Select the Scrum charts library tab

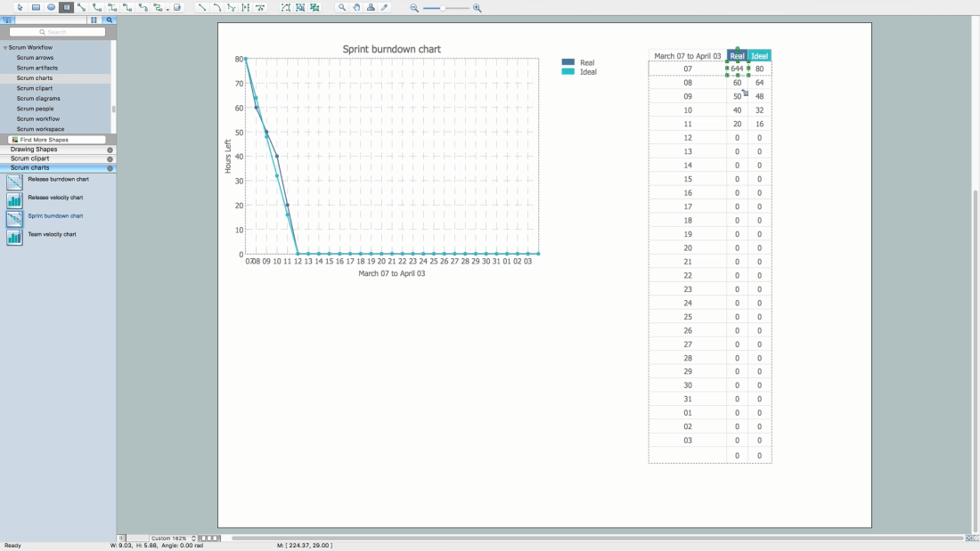click(x=30, y=167)
